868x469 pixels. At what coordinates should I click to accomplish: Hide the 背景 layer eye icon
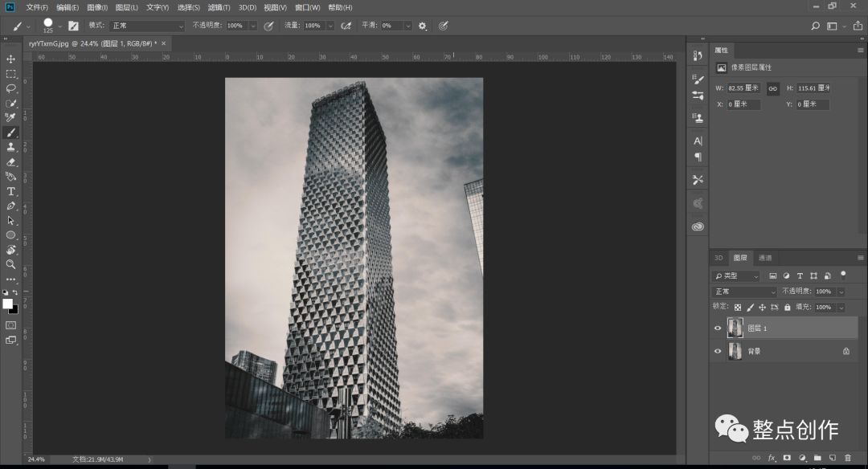coord(718,351)
